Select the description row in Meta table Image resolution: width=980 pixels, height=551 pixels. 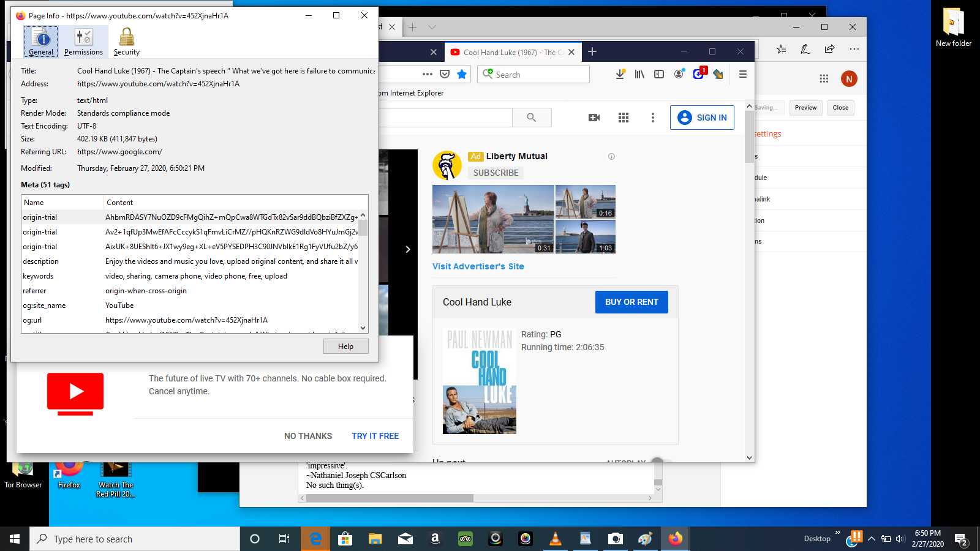coord(190,261)
